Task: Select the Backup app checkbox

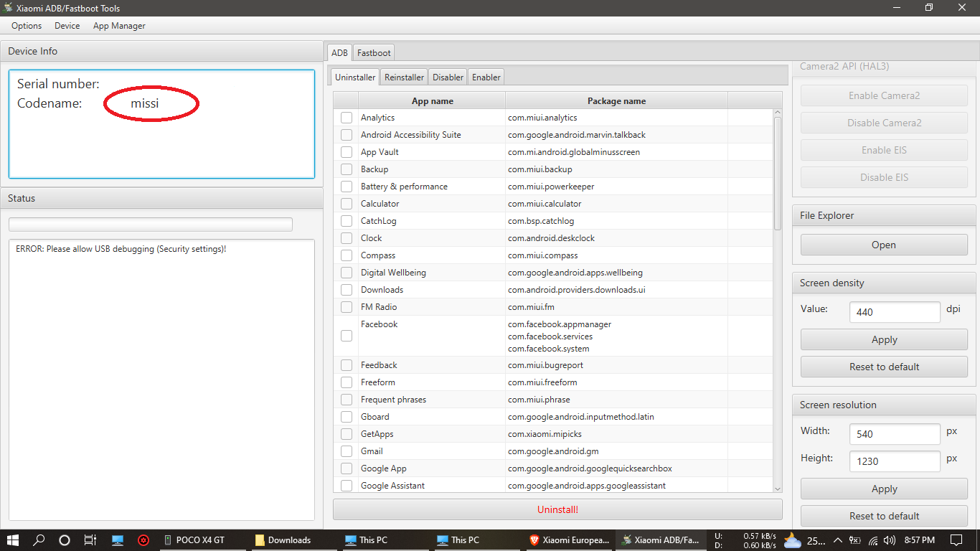Action: 347,169
